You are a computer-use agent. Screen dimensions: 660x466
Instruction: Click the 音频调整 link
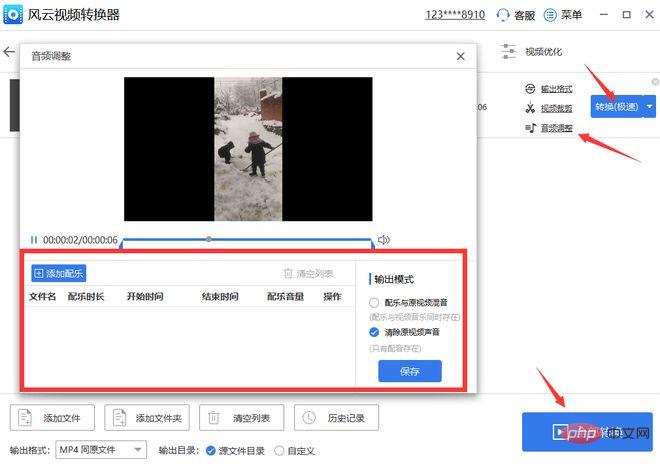pos(556,128)
